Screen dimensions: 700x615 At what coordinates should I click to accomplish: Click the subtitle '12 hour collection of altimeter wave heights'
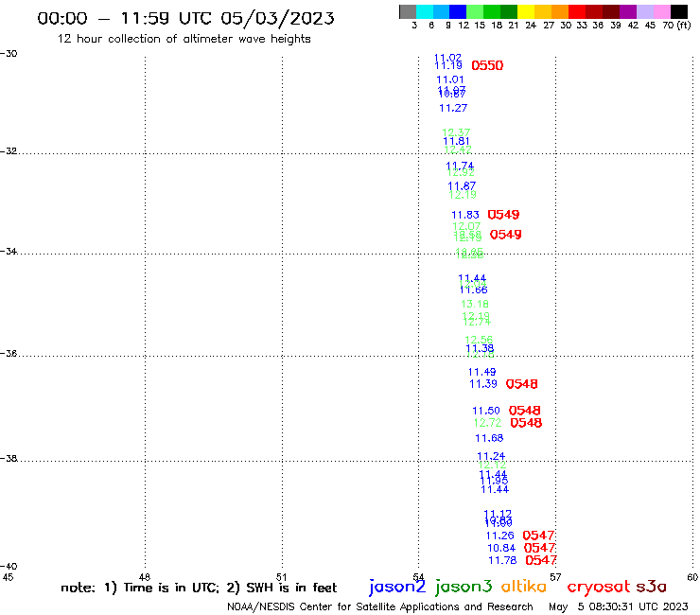[x=184, y=39]
